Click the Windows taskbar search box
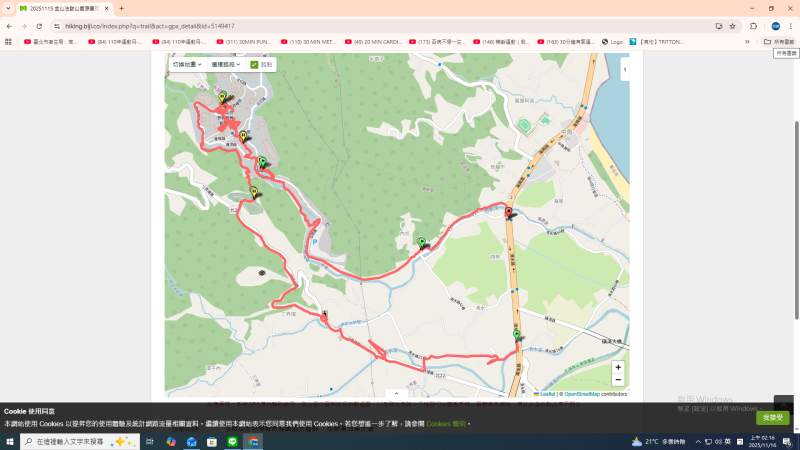This screenshot has width=800, height=450. pyautogui.click(x=78, y=441)
